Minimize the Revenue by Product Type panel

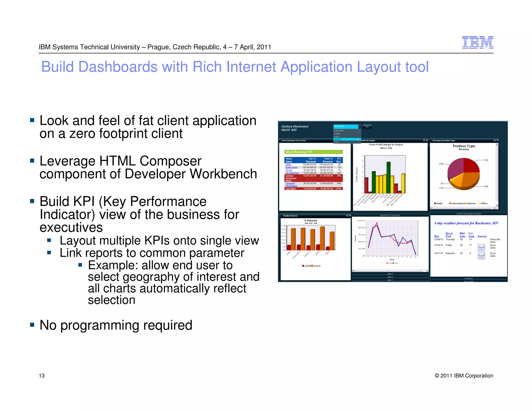(x=495, y=141)
